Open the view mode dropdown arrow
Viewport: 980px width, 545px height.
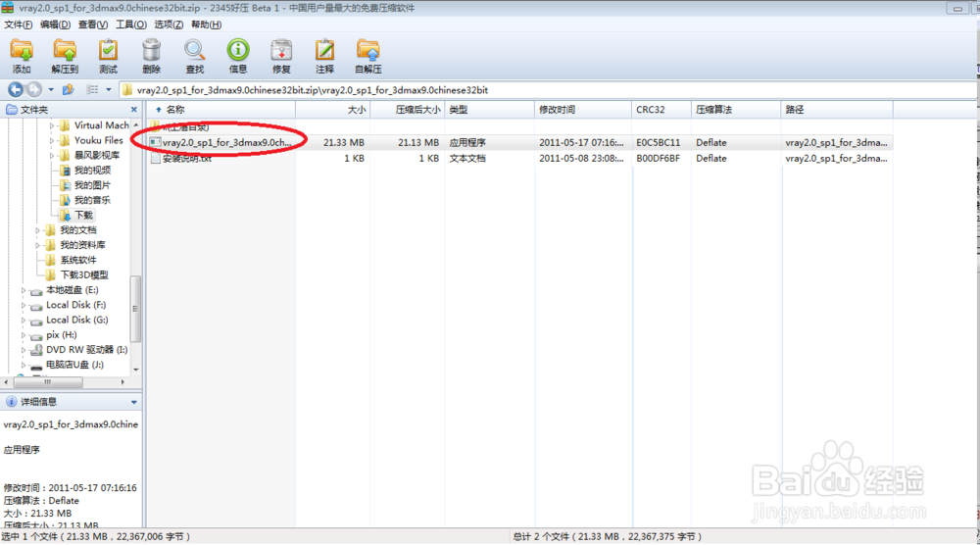click(108, 90)
